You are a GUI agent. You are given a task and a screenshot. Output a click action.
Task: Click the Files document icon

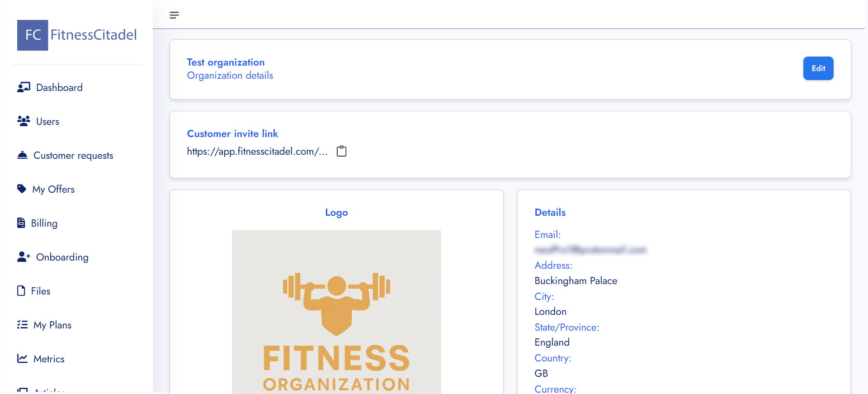(x=21, y=291)
